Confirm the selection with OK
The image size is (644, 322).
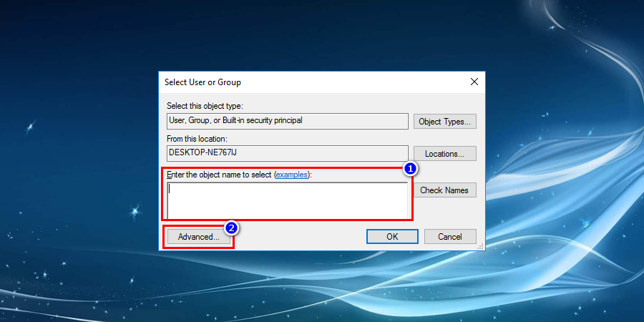point(392,237)
